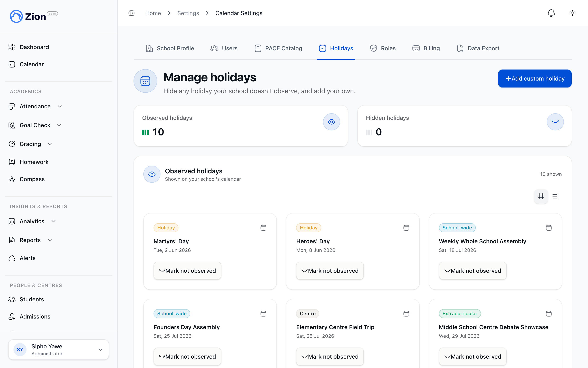Open the Billing tab
588x368 pixels.
[x=426, y=48]
